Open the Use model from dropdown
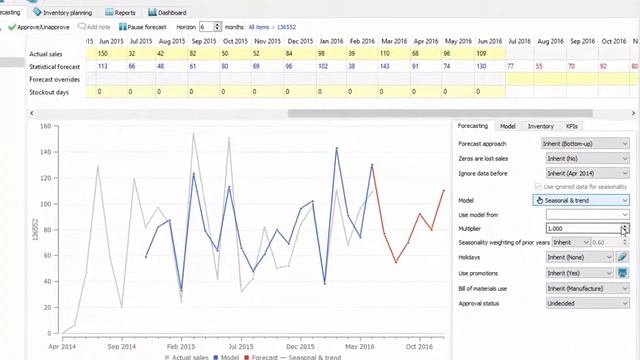This screenshot has width=640, height=360. (x=587, y=215)
